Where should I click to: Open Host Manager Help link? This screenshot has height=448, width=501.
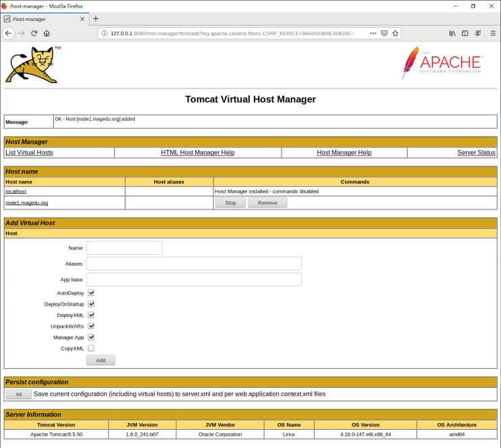[344, 153]
